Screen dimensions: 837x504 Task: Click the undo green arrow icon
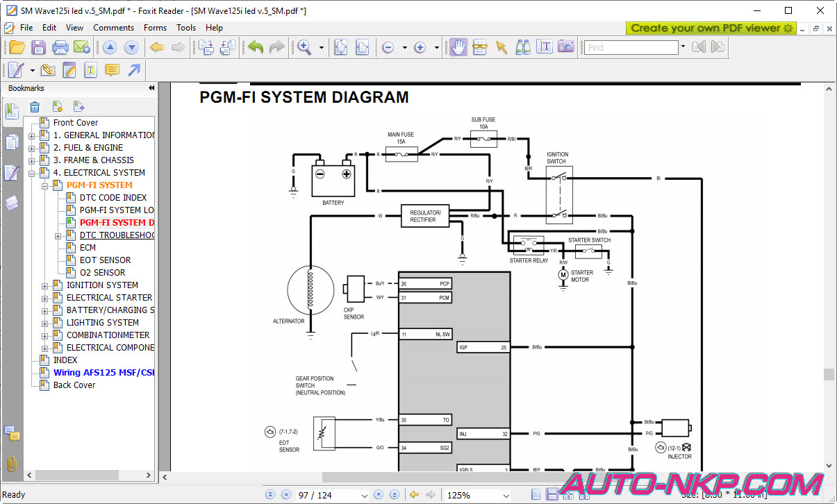tap(256, 47)
